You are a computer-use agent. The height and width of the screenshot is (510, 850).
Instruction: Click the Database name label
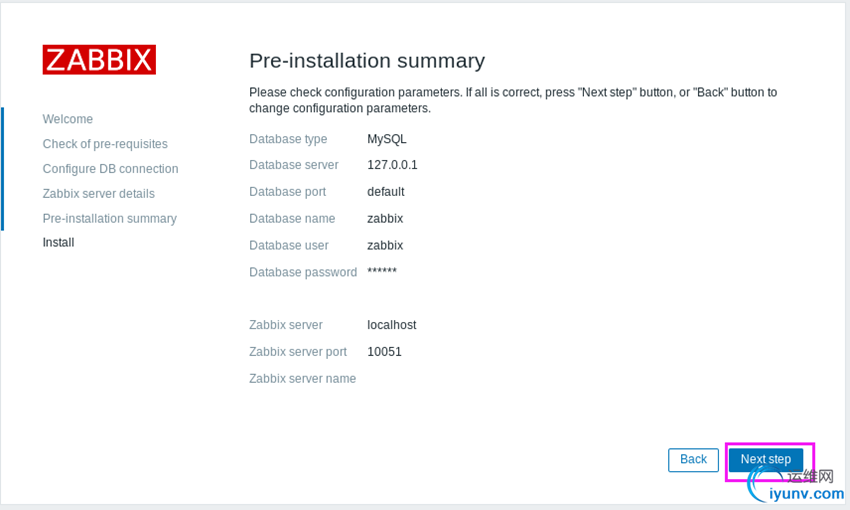[x=292, y=218]
